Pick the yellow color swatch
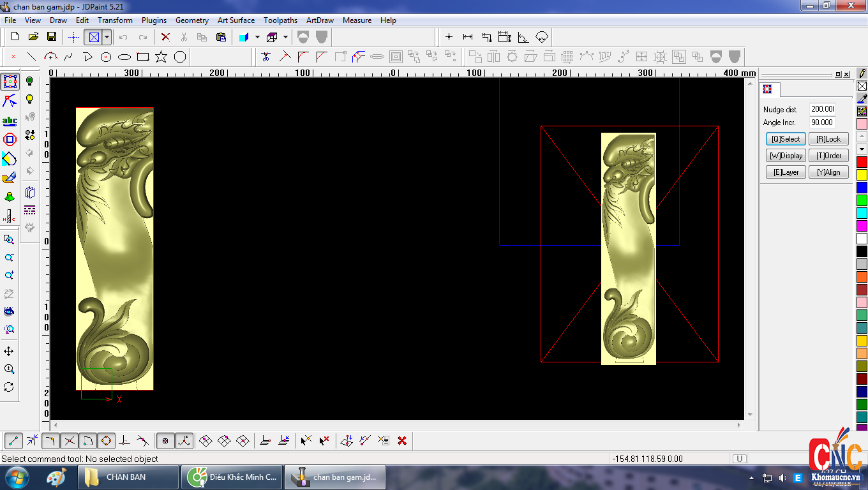Image resolution: width=868 pixels, height=490 pixels. click(x=862, y=174)
